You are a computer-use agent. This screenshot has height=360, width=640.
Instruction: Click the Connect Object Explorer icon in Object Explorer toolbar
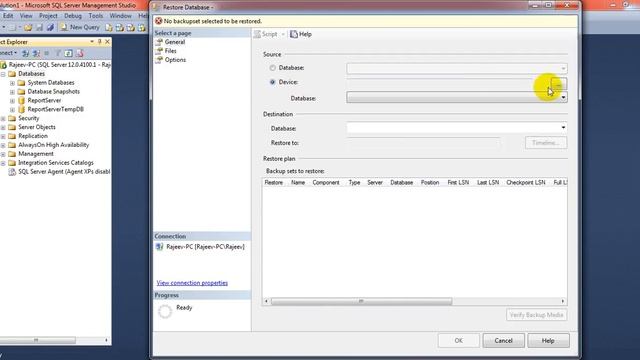(x=25, y=53)
